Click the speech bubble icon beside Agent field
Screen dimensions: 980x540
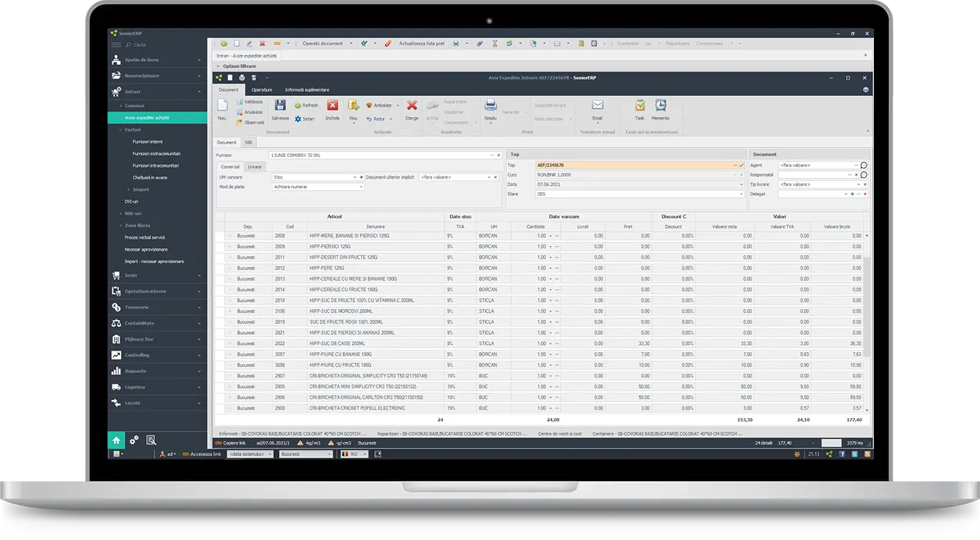[x=864, y=165]
